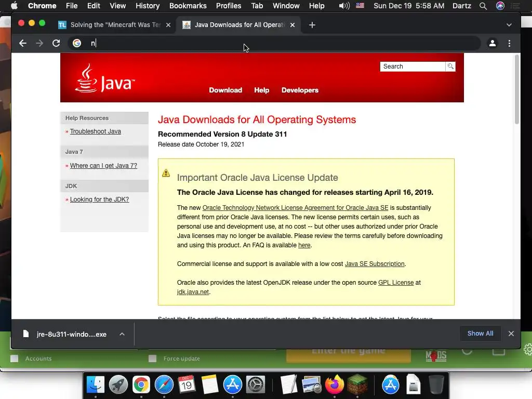
Task: Click the Java site search magnifier
Action: click(x=450, y=66)
